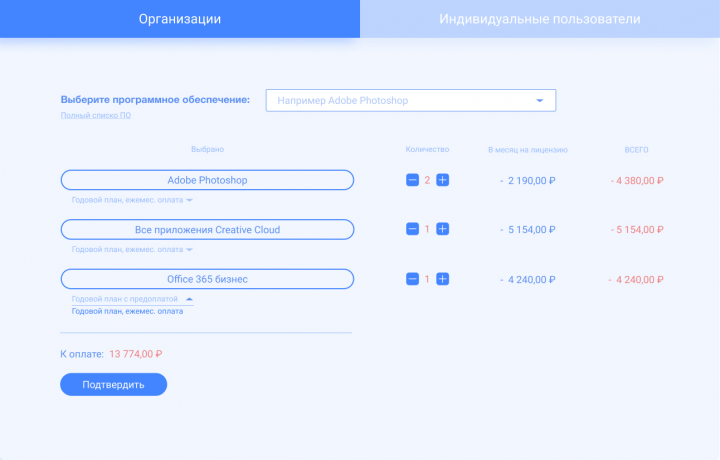The image size is (720, 460).
Task: Choose 'Годовой план, ежемес. оплата' option for Office 365
Action: [x=127, y=311]
